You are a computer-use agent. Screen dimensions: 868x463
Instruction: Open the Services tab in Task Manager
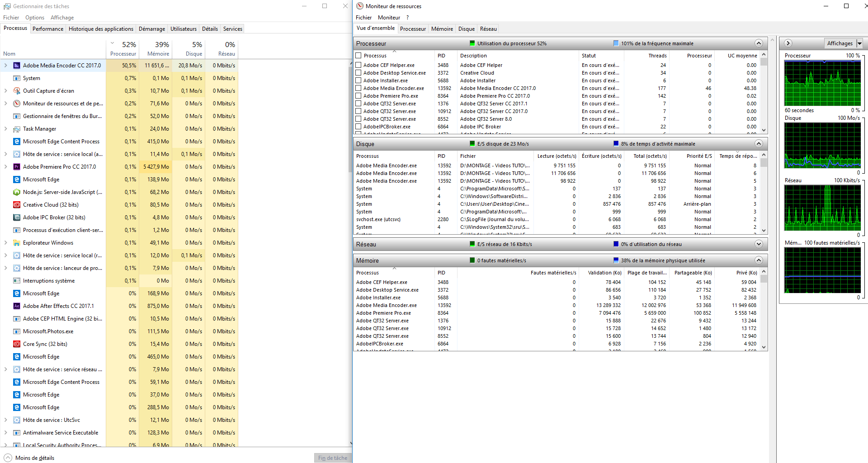coord(233,29)
